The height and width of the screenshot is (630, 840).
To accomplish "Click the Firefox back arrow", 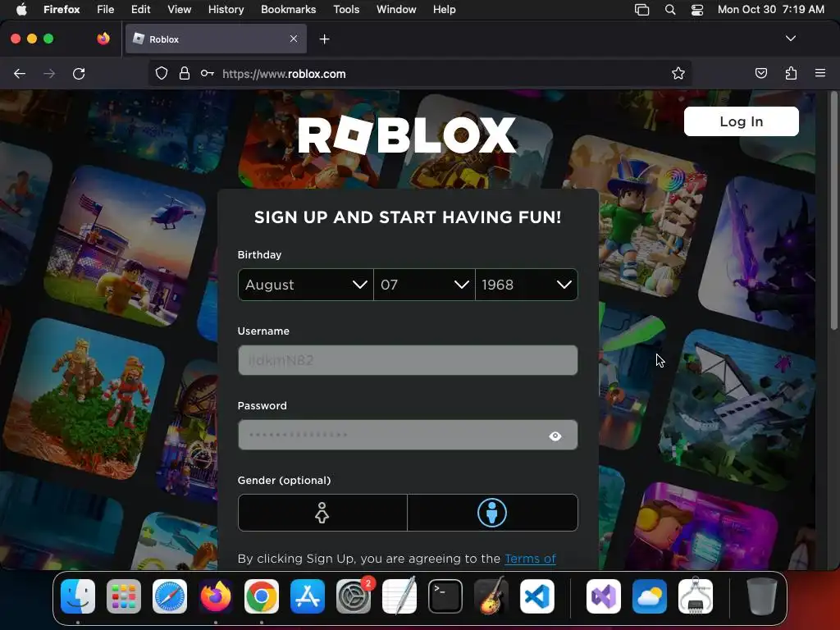I will [20, 73].
